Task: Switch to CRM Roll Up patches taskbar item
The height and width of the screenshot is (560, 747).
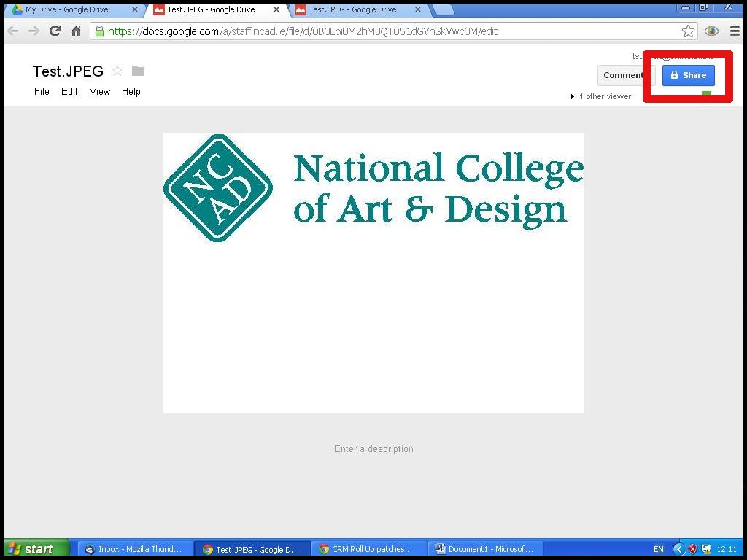Action: pos(370,549)
